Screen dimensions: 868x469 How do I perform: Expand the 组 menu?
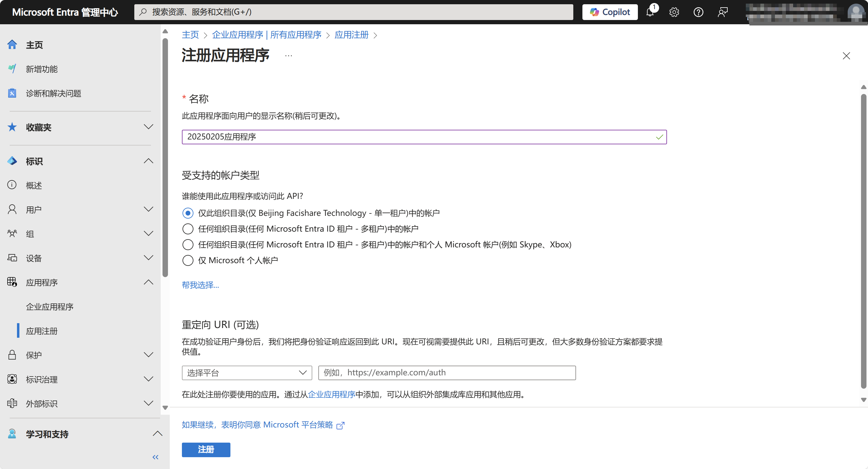(148, 233)
